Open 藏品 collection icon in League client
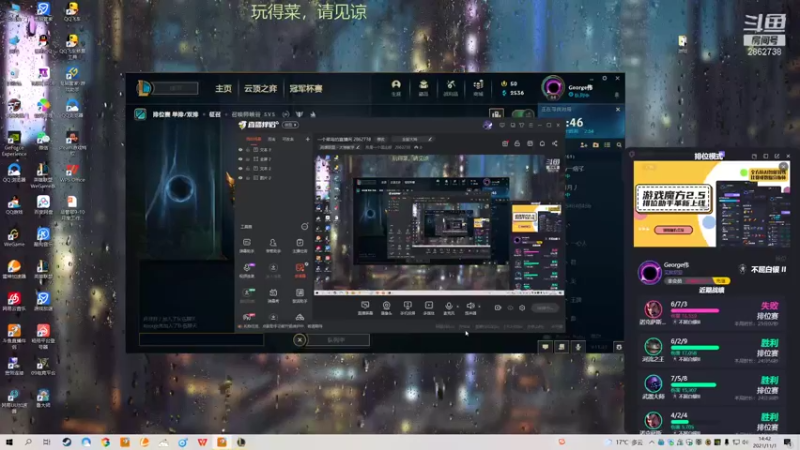 tap(423, 88)
